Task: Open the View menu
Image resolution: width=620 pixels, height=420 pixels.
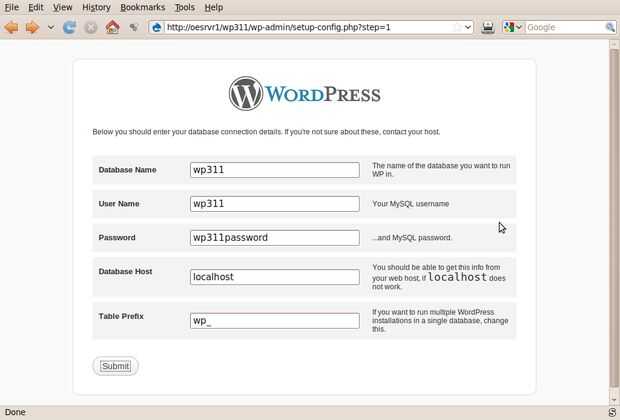Action: point(62,7)
